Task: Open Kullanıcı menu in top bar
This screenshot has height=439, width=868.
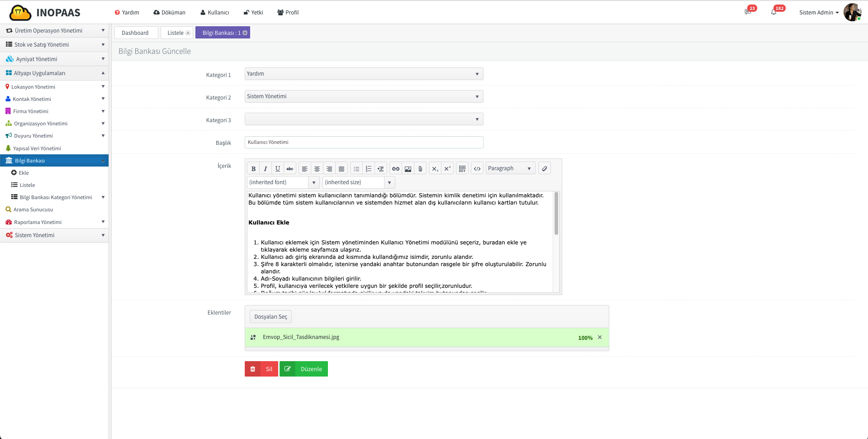Action: pyautogui.click(x=215, y=13)
